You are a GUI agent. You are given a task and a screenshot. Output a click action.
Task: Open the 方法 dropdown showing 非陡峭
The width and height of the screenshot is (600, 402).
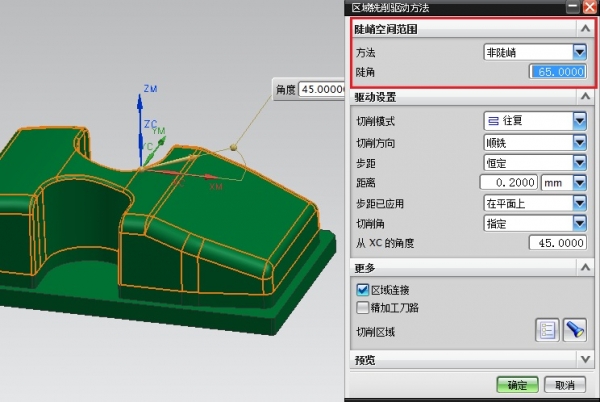pos(535,52)
